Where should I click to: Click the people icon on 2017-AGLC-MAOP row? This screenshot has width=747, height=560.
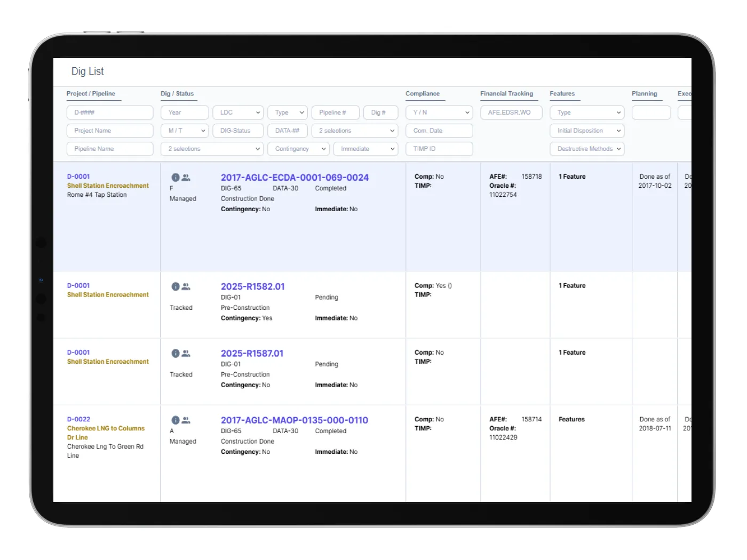point(186,420)
